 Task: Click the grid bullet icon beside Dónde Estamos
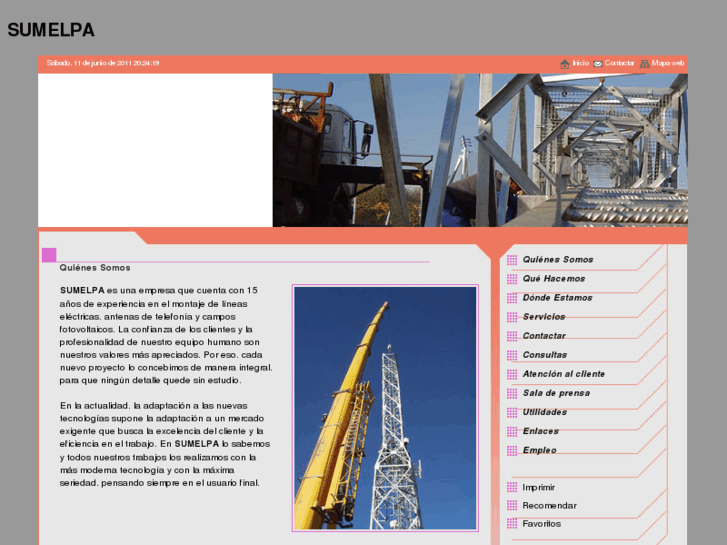tap(512, 298)
